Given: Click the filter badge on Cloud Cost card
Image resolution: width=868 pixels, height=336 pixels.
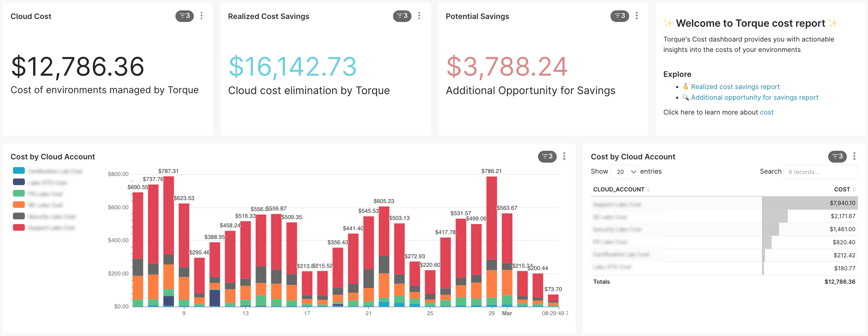Looking at the screenshot, I should click(x=184, y=16).
